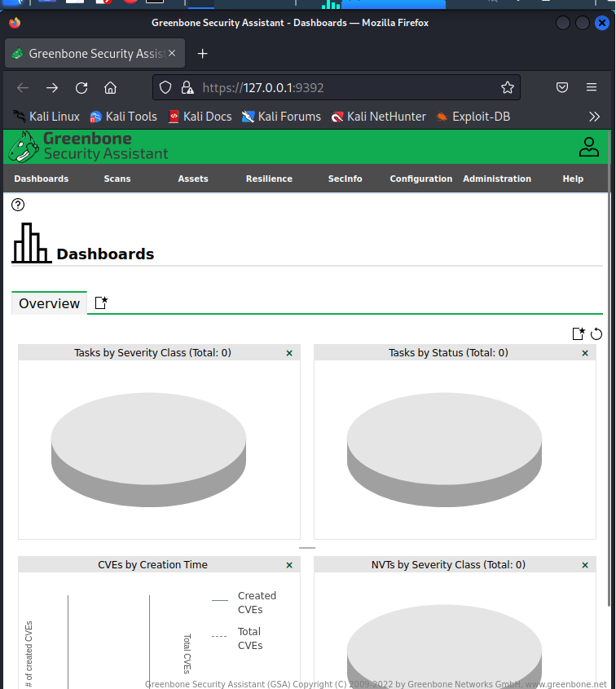Click CVEs by Creation Time title
Image resolution: width=616 pixels, height=689 pixels.
pyautogui.click(x=152, y=564)
